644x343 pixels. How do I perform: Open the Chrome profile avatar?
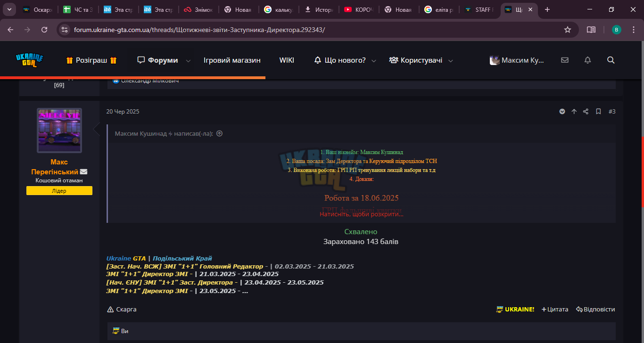(x=617, y=30)
